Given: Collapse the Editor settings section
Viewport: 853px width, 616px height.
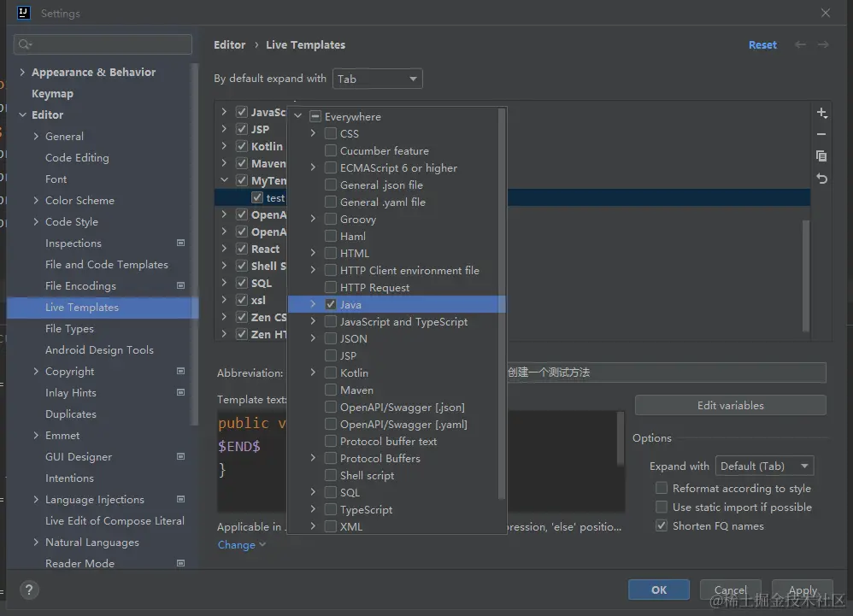Looking at the screenshot, I should pos(22,114).
